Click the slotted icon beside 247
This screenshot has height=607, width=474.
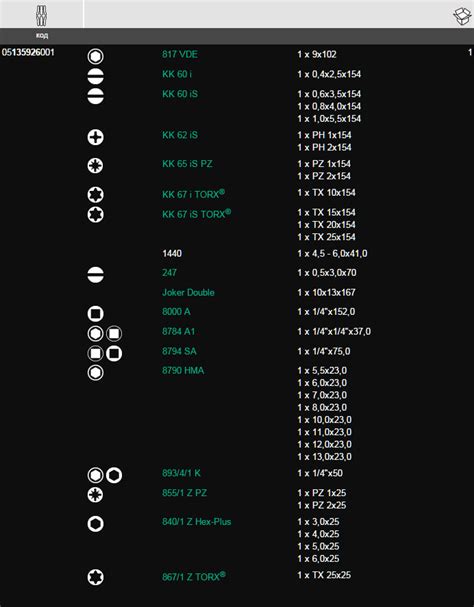(95, 274)
